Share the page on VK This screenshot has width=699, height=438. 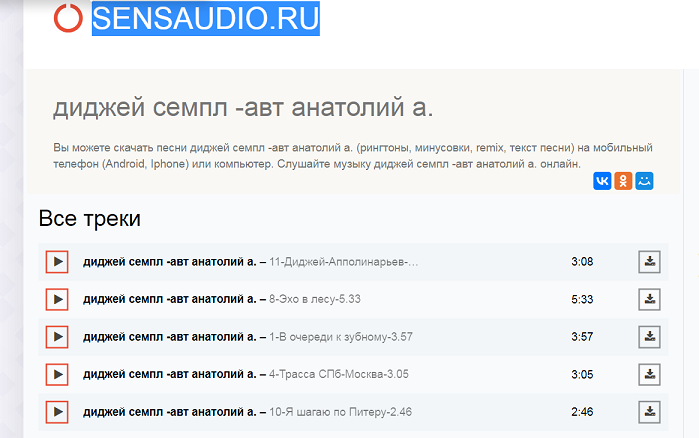click(602, 181)
